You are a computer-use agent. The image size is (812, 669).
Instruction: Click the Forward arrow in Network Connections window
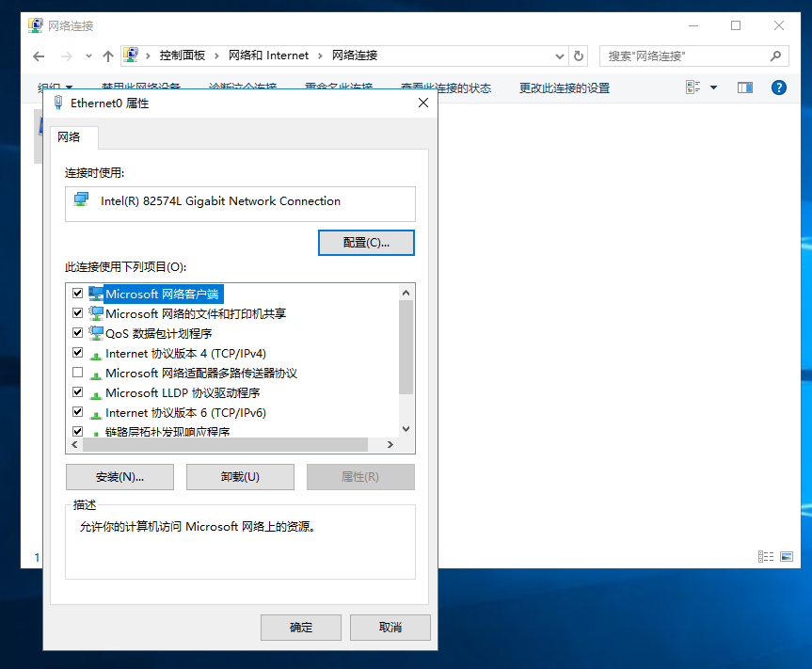click(66, 56)
